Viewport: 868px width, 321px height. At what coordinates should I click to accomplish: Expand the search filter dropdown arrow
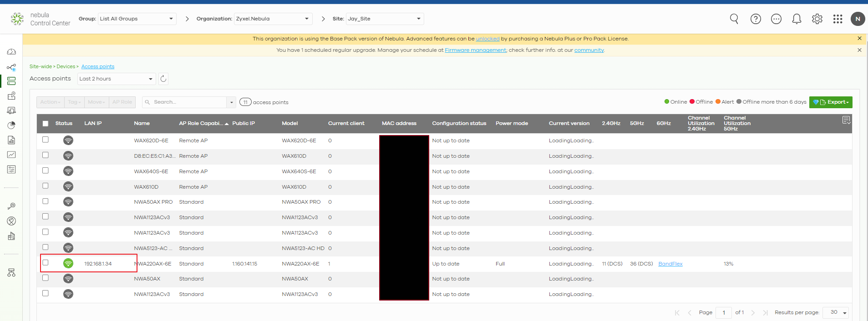click(x=231, y=102)
